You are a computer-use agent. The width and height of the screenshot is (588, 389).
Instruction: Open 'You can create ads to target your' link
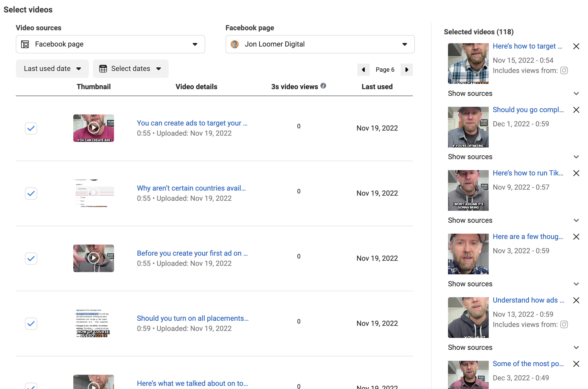coord(192,123)
